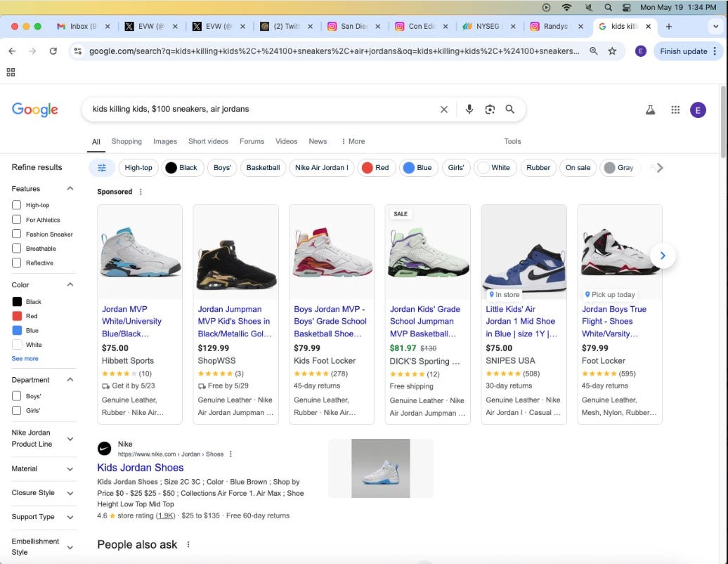This screenshot has width=728, height=564.
Task: Select Black color swatch in sidebar
Action: coord(17,302)
